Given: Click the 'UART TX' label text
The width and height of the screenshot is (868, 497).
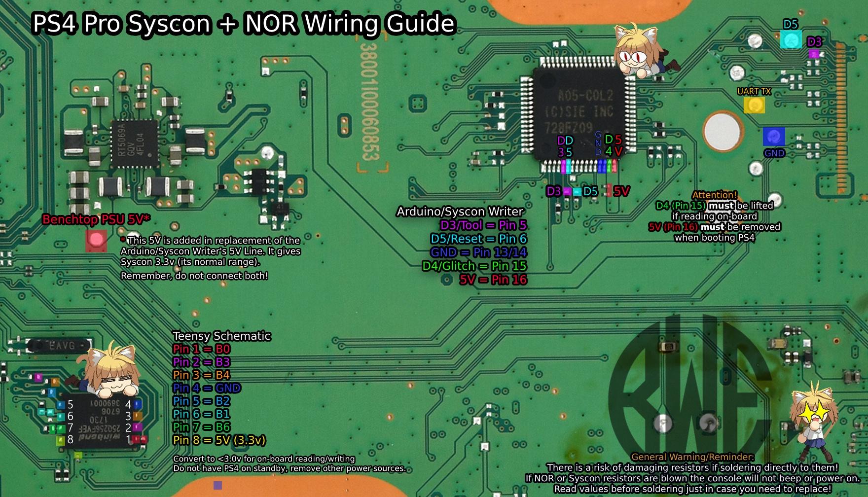Looking at the screenshot, I should [x=754, y=91].
